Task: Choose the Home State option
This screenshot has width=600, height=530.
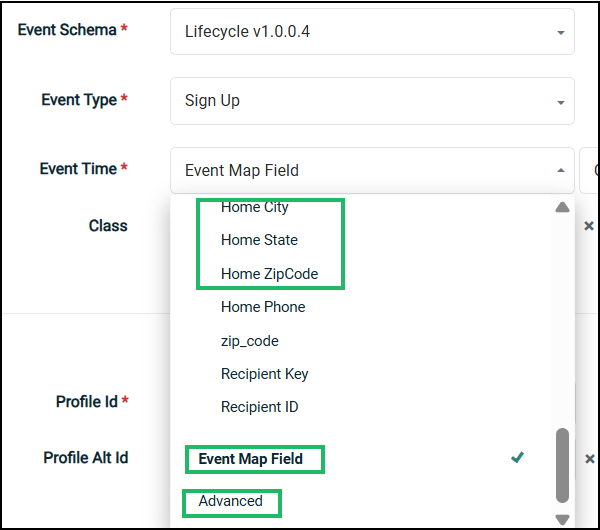Action: [x=259, y=240]
